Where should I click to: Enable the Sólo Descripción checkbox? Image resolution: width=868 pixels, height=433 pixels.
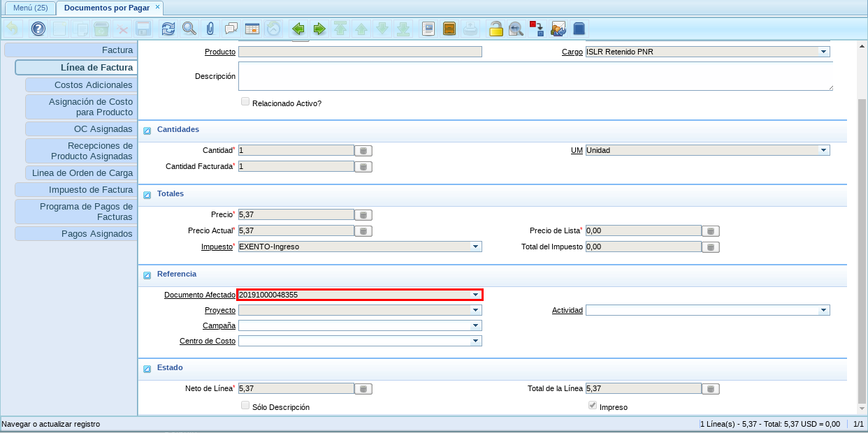[x=245, y=406]
